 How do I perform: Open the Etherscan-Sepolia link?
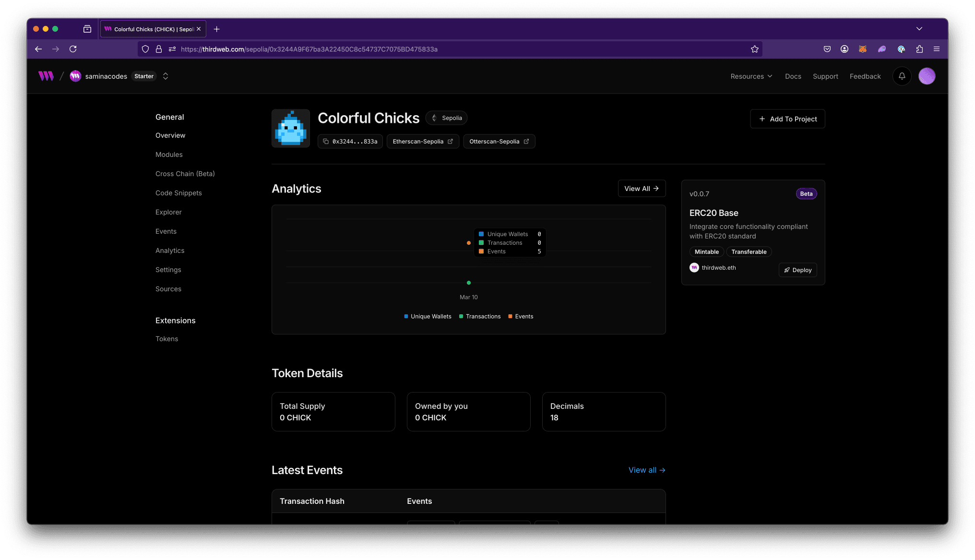(422, 142)
